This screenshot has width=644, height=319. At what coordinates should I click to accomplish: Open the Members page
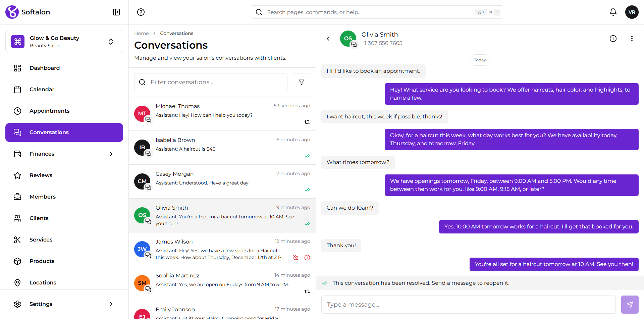(x=64, y=197)
